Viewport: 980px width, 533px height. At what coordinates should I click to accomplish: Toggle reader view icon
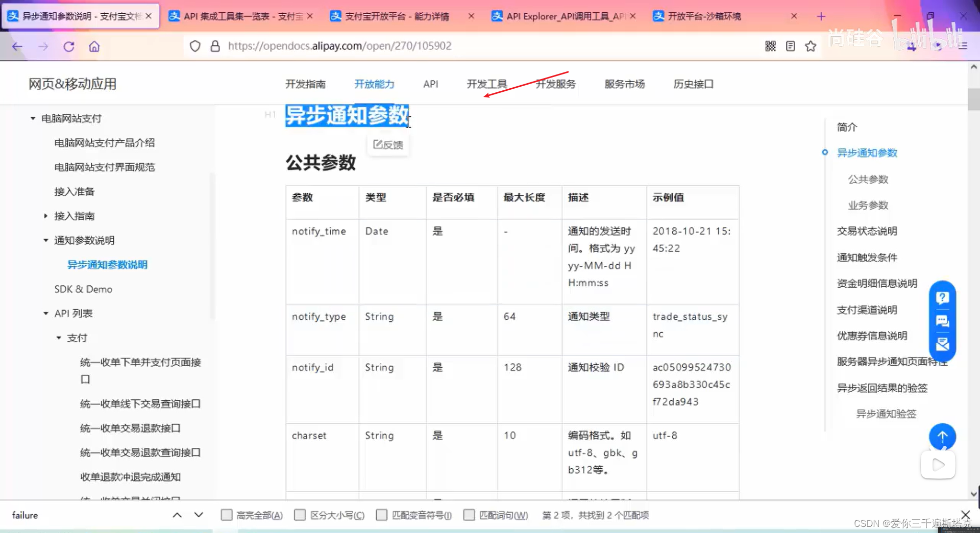point(790,46)
